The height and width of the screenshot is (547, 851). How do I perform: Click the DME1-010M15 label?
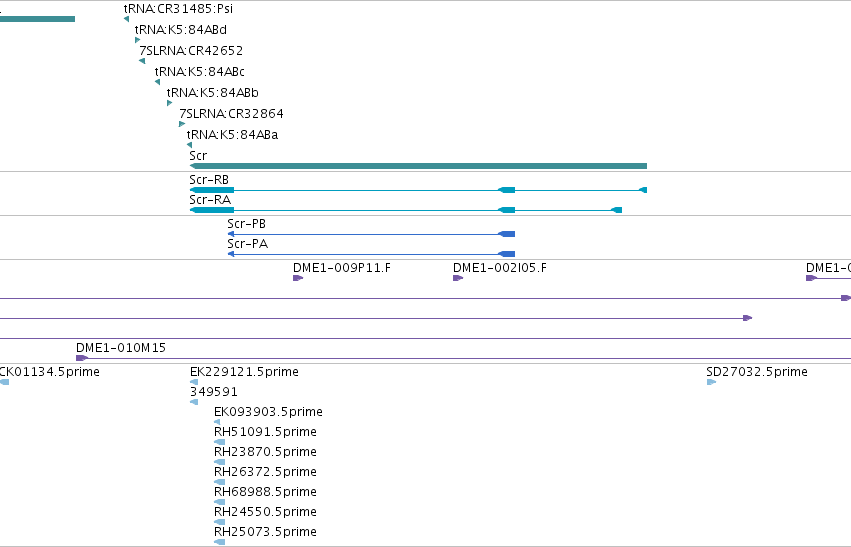pyautogui.click(x=121, y=348)
